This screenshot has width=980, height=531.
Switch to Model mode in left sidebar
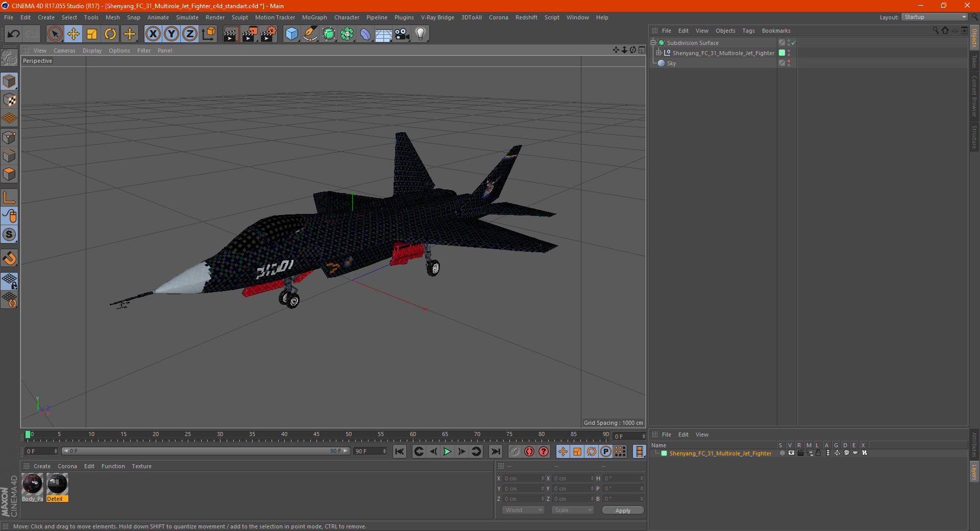(x=9, y=82)
